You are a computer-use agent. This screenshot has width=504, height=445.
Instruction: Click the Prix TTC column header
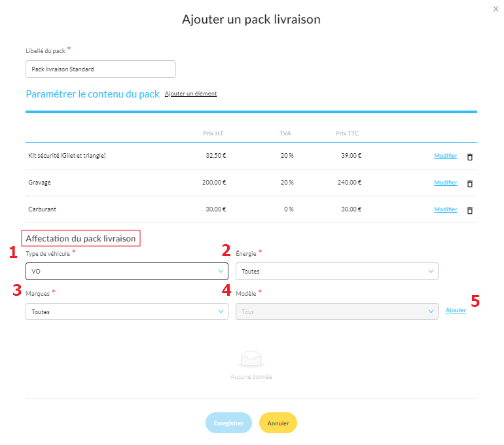pyautogui.click(x=347, y=133)
